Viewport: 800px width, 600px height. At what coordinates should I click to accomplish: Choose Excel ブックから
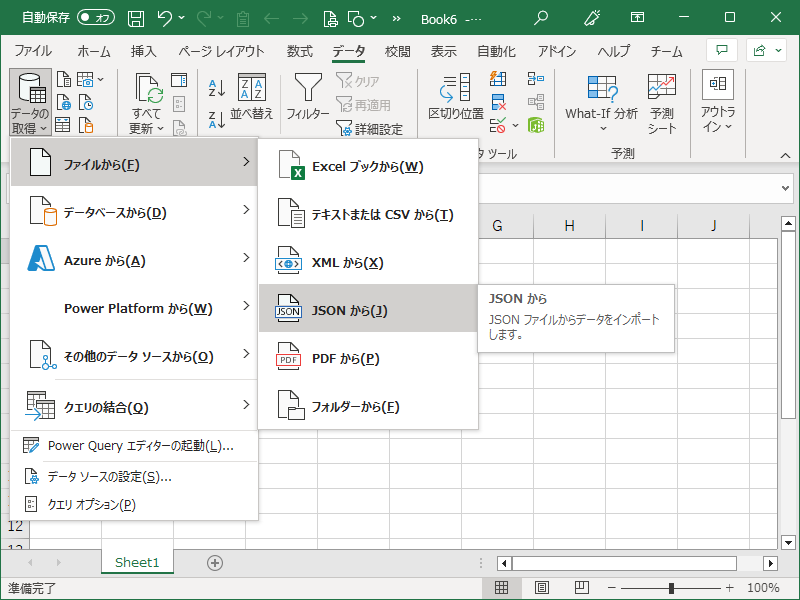(368, 165)
